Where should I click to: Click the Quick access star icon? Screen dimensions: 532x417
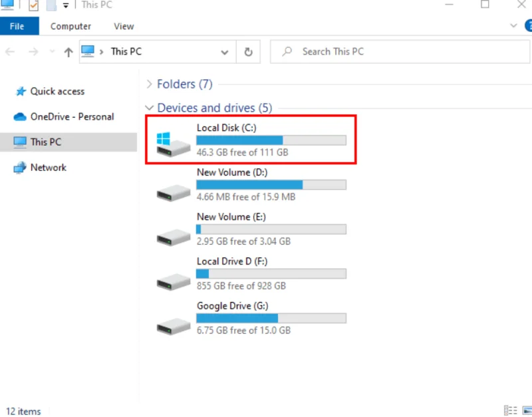point(21,91)
